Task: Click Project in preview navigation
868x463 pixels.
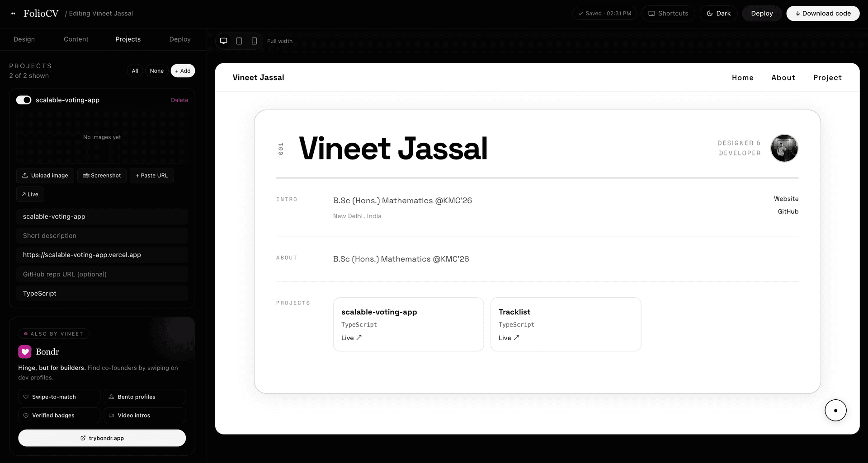Action: 827,78
